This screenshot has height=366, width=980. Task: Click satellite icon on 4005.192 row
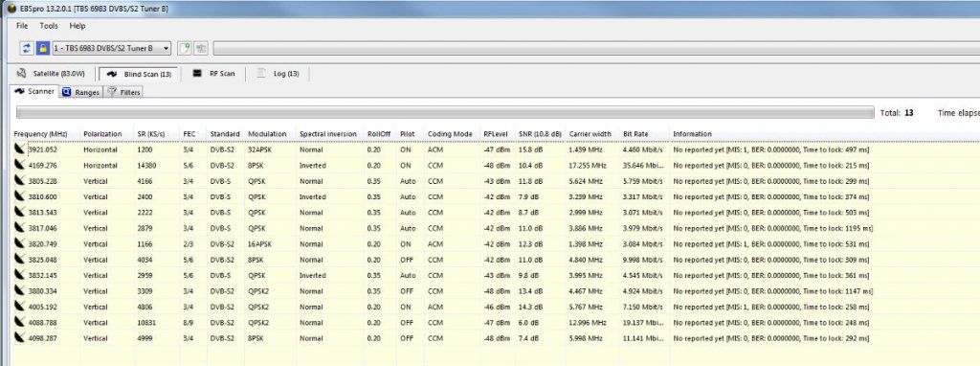click(20, 307)
